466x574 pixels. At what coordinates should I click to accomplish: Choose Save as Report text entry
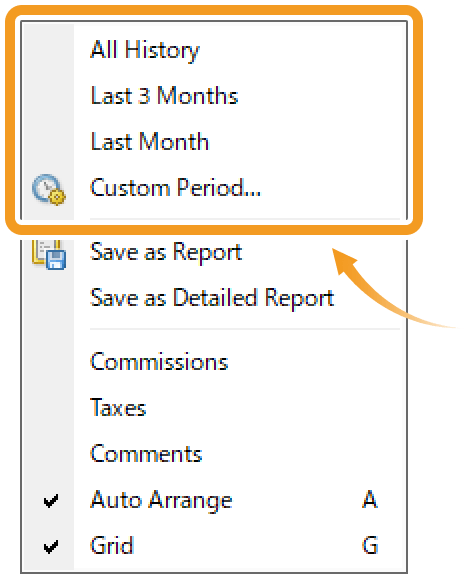tap(166, 253)
